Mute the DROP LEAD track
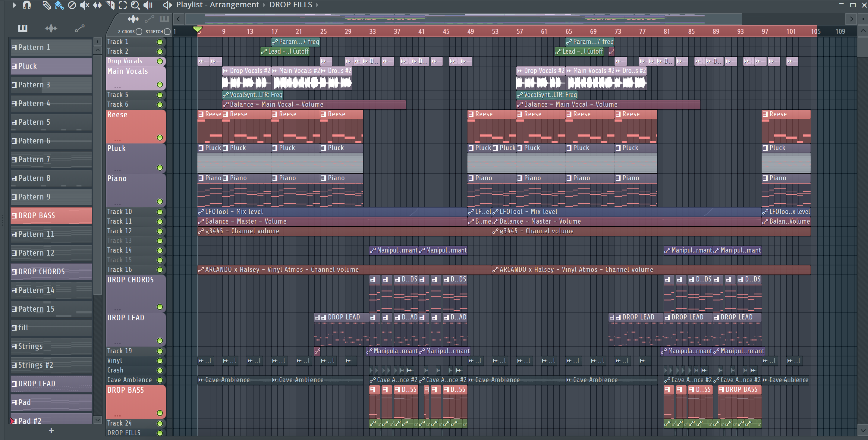This screenshot has height=440, width=868. pyautogui.click(x=160, y=341)
